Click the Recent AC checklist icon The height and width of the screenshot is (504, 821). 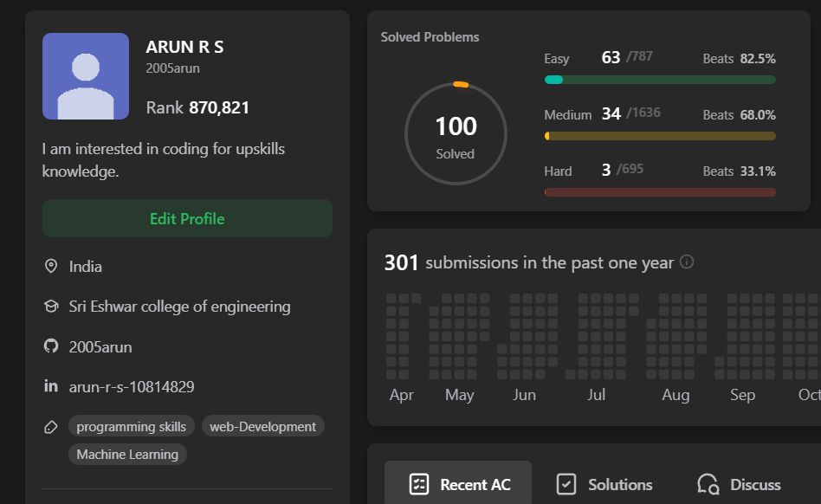pyautogui.click(x=418, y=484)
